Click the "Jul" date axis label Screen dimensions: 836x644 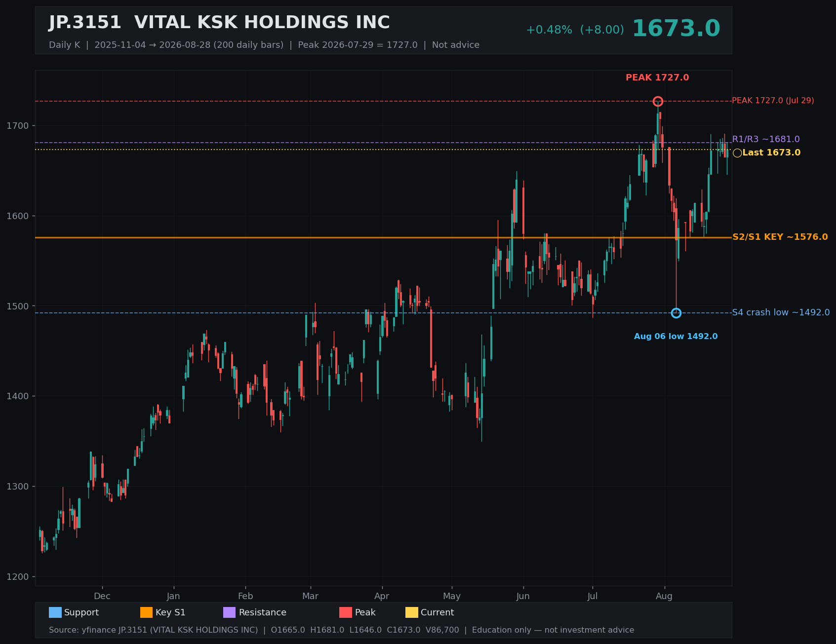click(x=593, y=596)
